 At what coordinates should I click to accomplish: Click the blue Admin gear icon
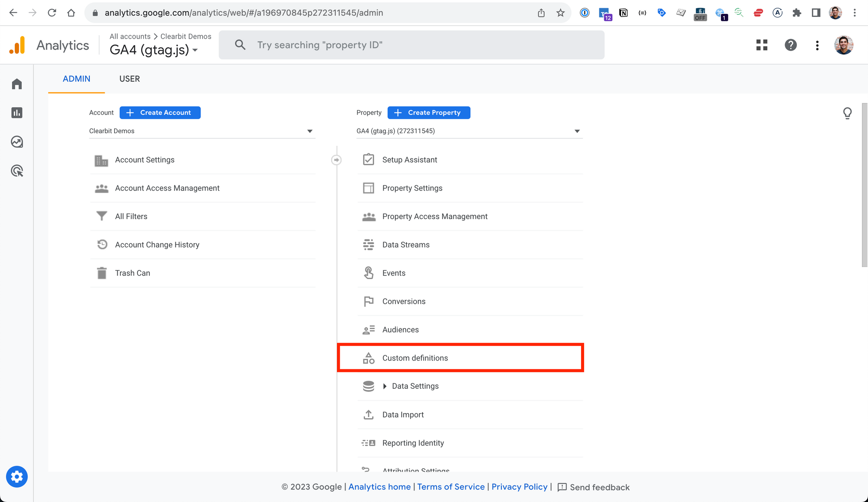tap(17, 477)
